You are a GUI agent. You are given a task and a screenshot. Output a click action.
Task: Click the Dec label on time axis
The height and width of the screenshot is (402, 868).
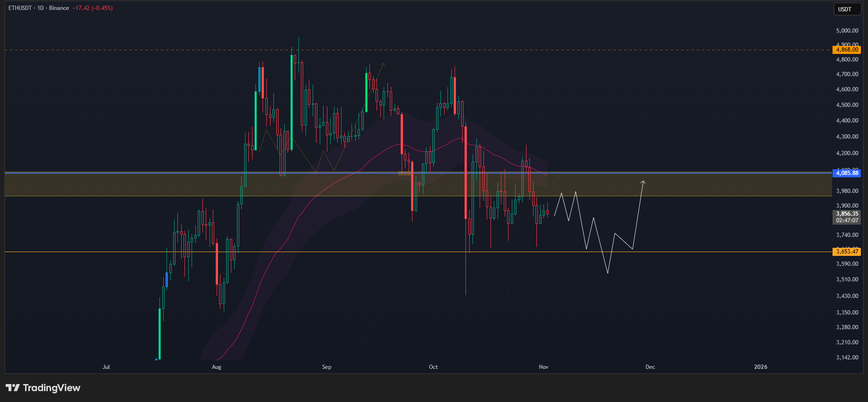650,367
